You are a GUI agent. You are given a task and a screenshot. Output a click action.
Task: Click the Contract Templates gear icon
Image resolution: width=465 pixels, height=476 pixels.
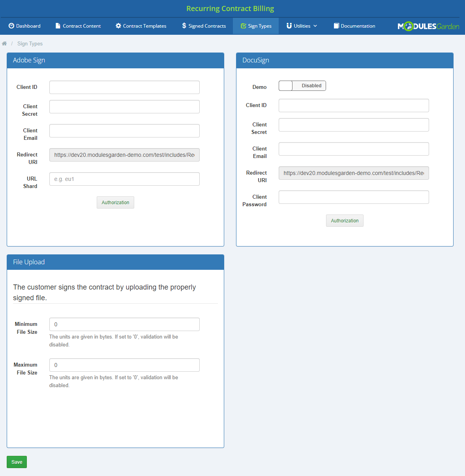click(118, 26)
